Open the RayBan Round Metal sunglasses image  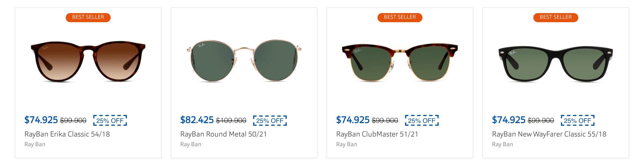(x=244, y=61)
